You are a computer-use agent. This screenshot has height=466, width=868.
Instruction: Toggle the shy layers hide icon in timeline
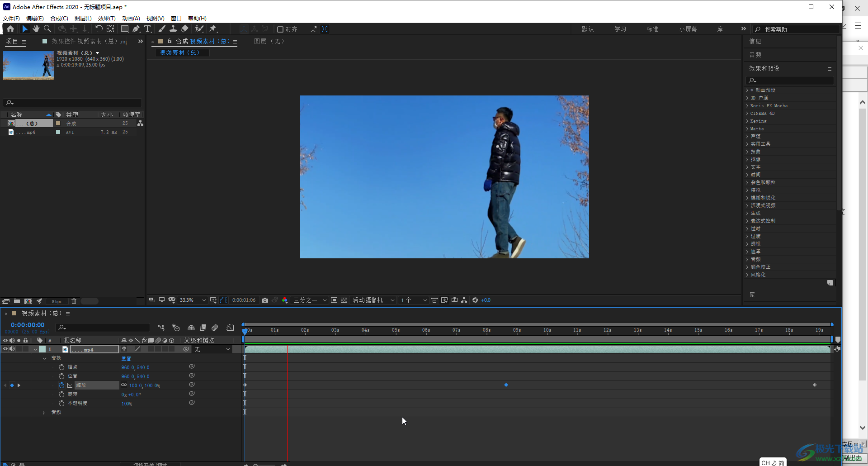click(x=191, y=328)
